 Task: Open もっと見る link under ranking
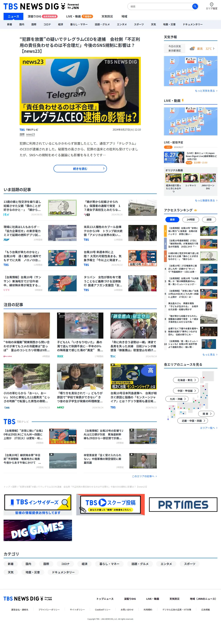click(x=210, y=354)
